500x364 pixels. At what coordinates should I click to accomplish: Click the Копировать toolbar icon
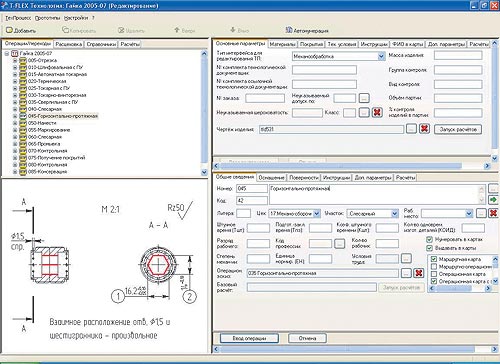pos(66,30)
